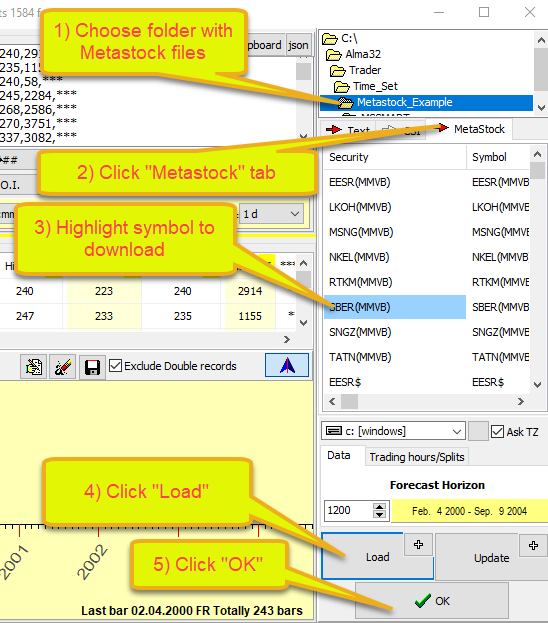Click the plus icon beside Load
This screenshot has width=548, height=623.
418,544
